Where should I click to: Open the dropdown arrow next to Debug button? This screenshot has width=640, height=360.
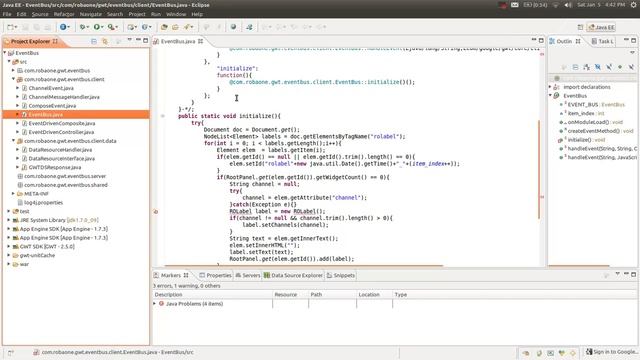[x=87, y=27]
